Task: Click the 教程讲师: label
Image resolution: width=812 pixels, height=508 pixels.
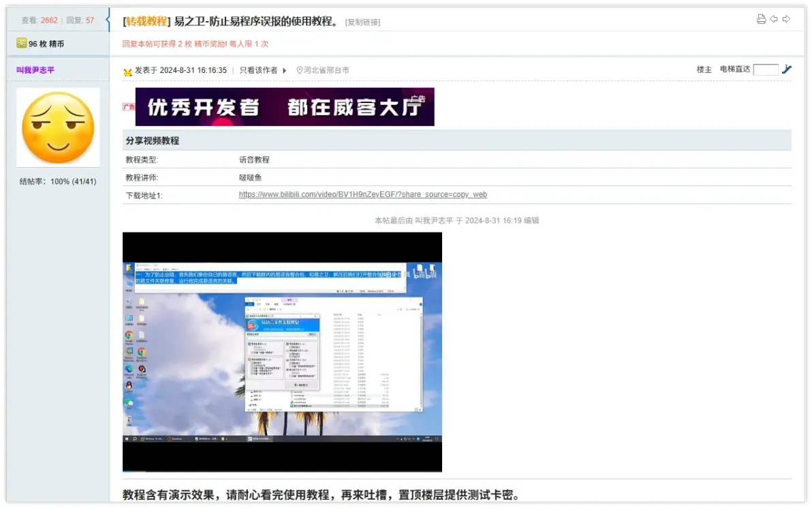Action: [142, 177]
